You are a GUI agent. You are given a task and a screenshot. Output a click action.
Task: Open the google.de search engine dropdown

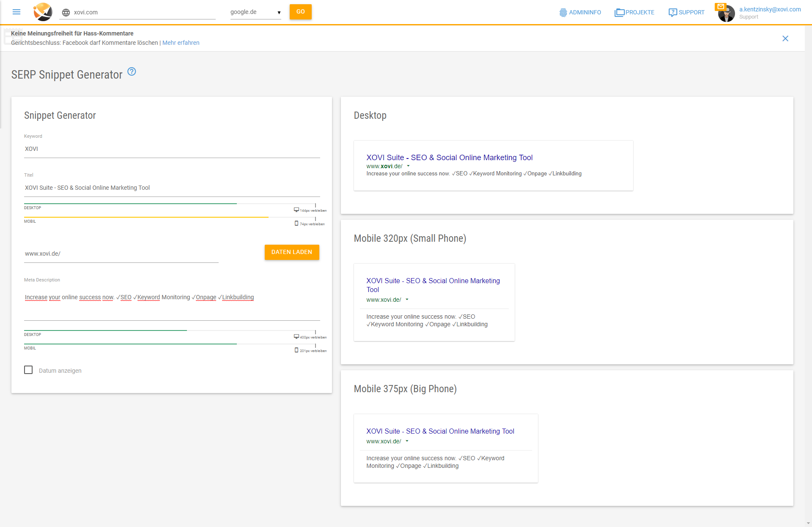tap(255, 12)
